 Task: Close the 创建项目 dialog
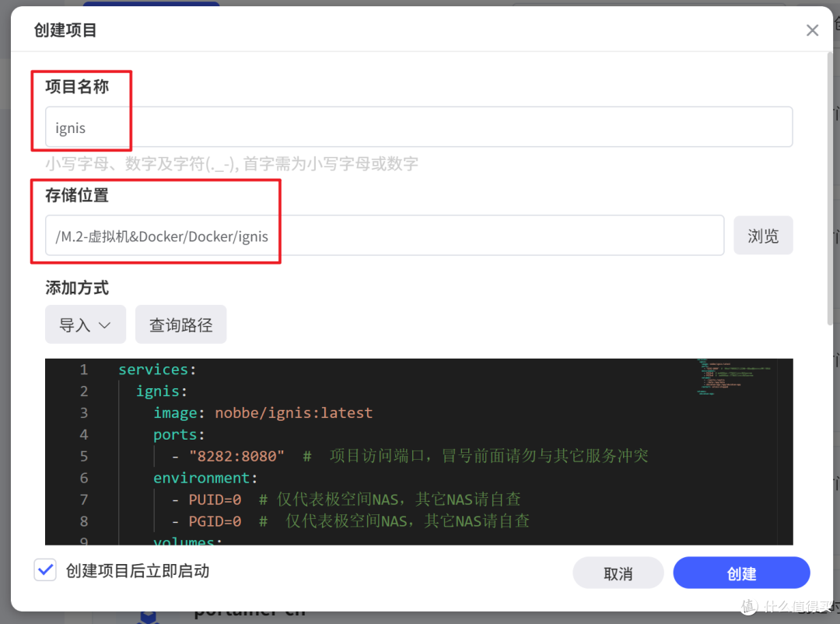tap(812, 30)
